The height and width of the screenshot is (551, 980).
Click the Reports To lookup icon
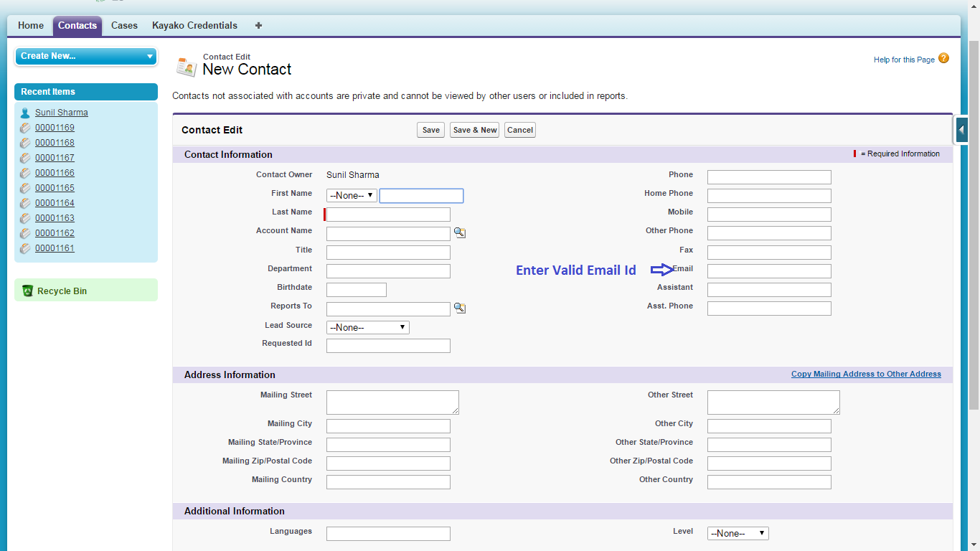coord(460,309)
